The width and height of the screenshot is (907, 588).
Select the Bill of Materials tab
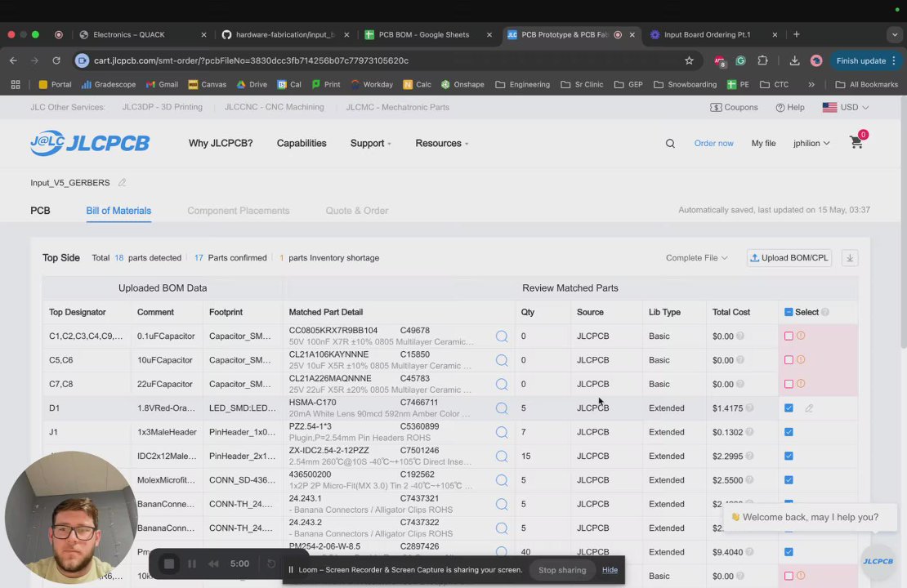[118, 211]
